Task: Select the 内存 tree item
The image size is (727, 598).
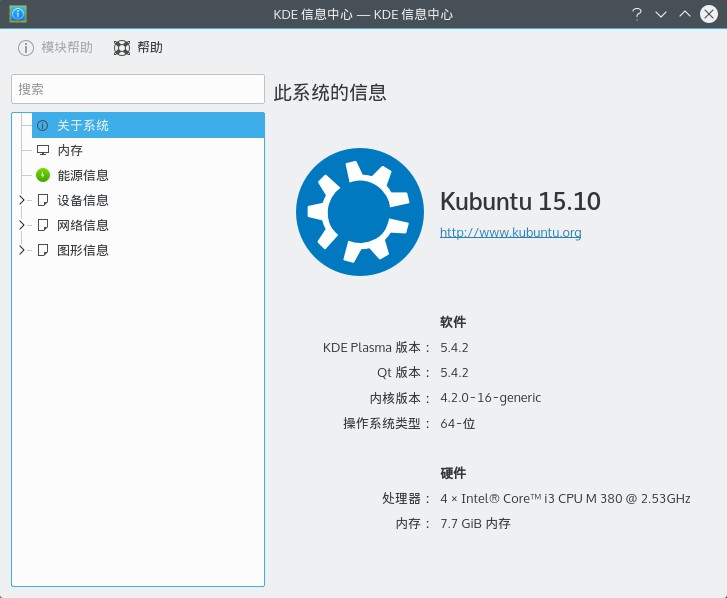Action: 148,151
